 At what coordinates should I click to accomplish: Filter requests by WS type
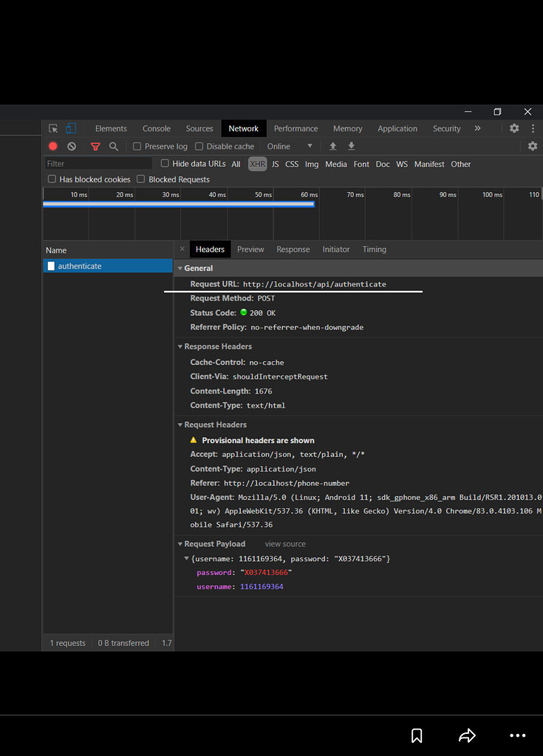click(402, 164)
